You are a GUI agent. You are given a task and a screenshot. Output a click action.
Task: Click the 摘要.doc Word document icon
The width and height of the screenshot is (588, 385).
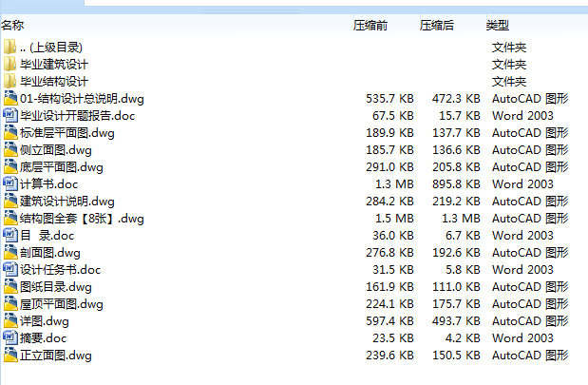coord(10,337)
